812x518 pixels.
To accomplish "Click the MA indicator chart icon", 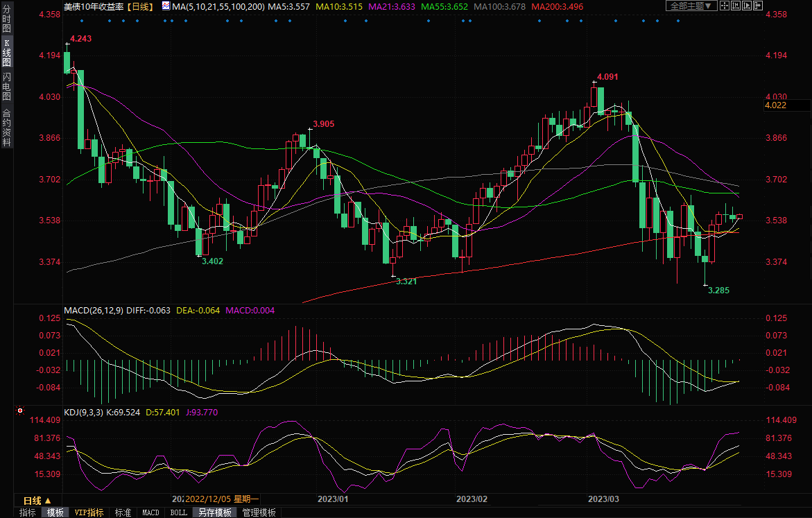I will coord(165,6).
